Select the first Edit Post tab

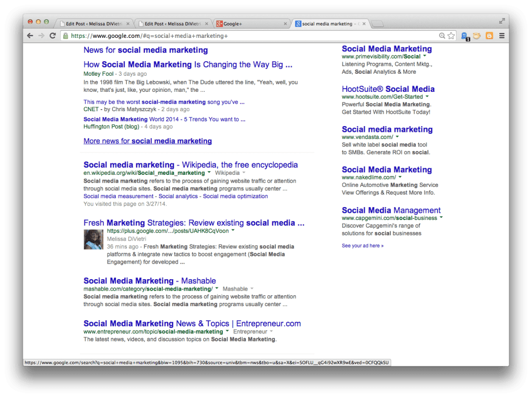point(94,24)
